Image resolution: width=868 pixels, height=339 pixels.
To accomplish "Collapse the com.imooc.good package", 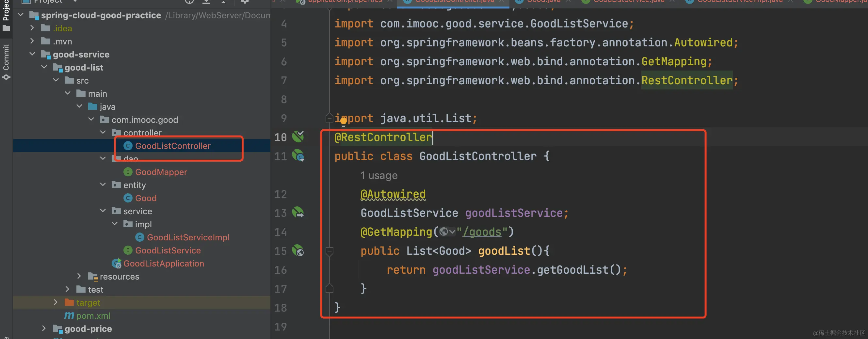I will (x=91, y=119).
